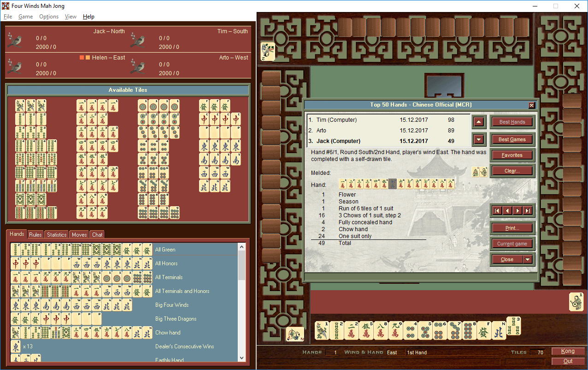Click the Best Hands button
Image resolution: width=588 pixels, height=370 pixels.
tap(512, 122)
